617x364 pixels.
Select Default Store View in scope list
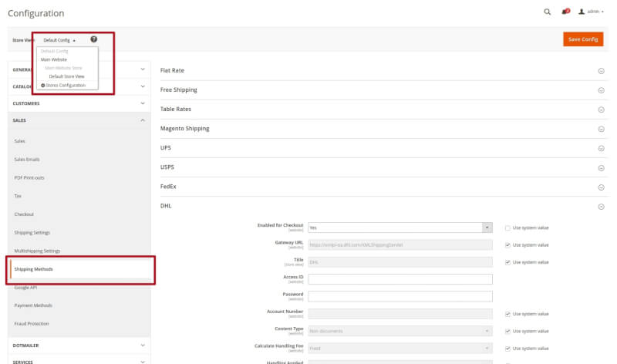coord(66,76)
